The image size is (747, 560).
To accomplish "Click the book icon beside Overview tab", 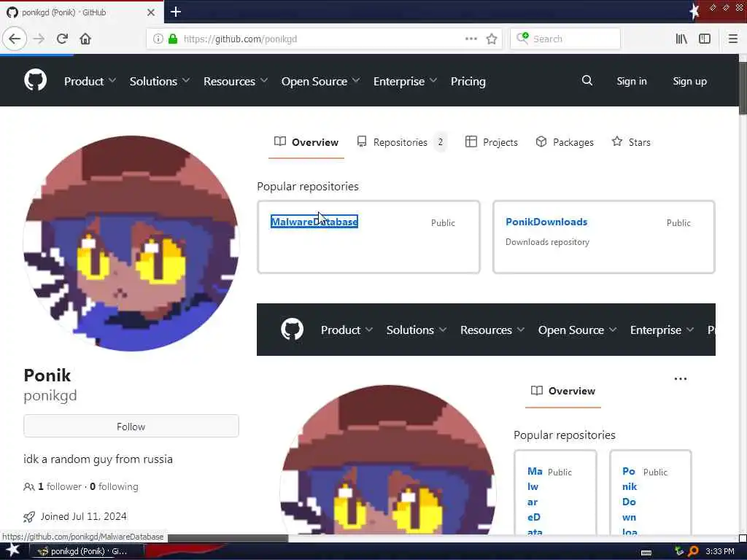I will pos(280,141).
